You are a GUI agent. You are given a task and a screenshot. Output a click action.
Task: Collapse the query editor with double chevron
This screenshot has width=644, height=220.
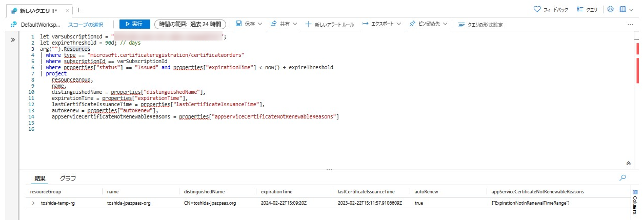pyautogui.click(x=629, y=163)
